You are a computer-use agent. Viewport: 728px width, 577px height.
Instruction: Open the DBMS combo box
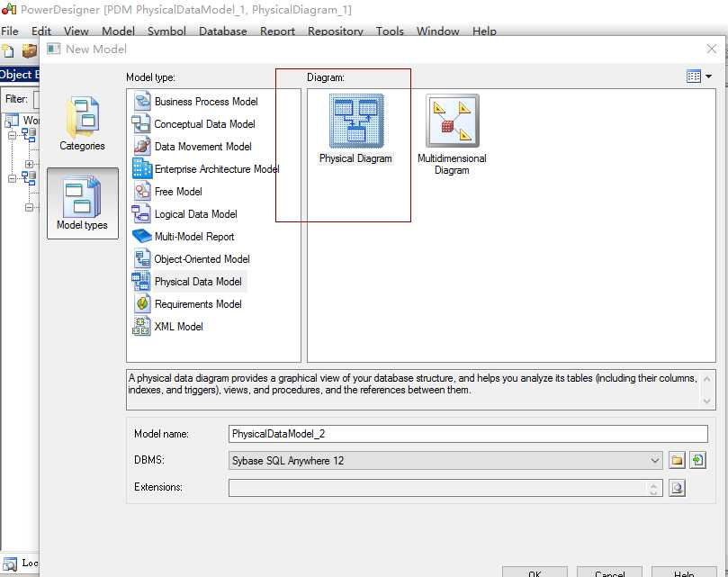445,460
